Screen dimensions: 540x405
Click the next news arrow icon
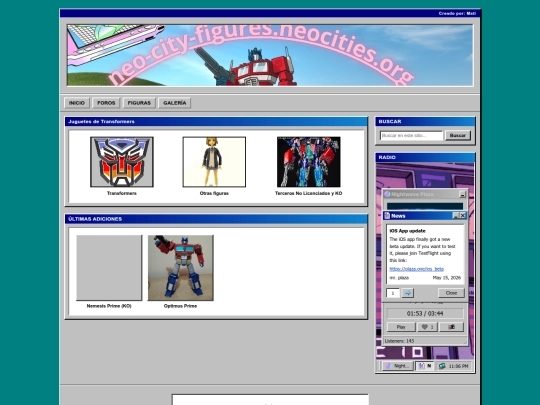pos(408,293)
